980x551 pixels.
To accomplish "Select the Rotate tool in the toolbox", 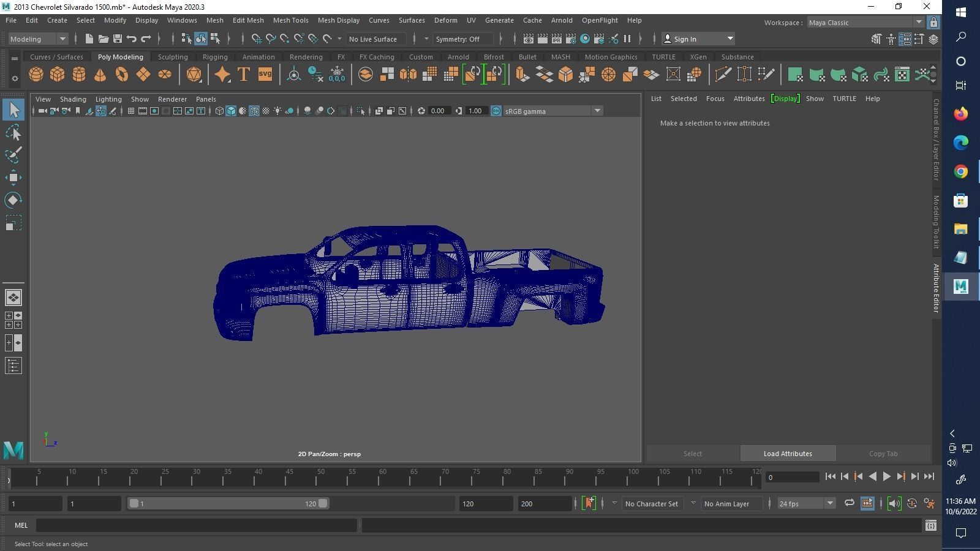I will 13,200.
